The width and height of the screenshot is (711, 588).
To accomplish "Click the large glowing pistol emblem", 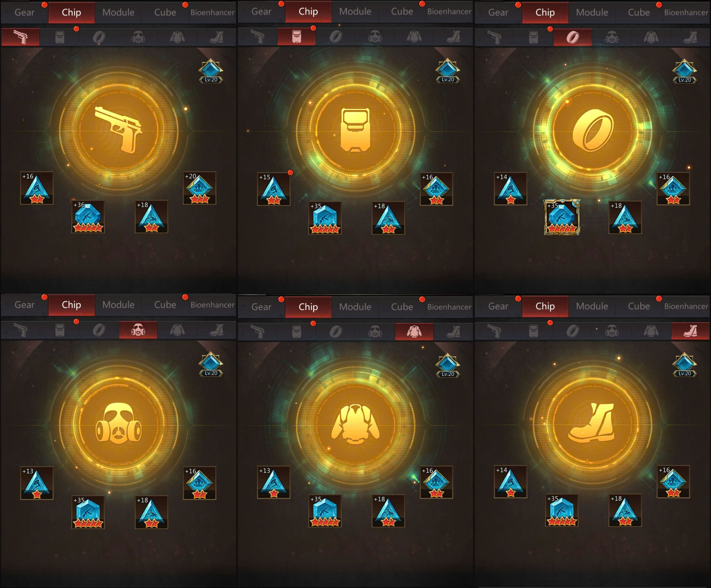I will [119, 130].
